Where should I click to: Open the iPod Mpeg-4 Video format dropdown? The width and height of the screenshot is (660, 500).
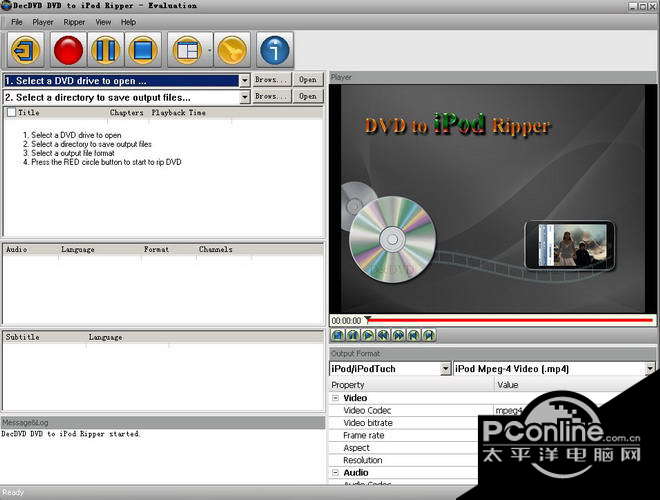pyautogui.click(x=650, y=369)
